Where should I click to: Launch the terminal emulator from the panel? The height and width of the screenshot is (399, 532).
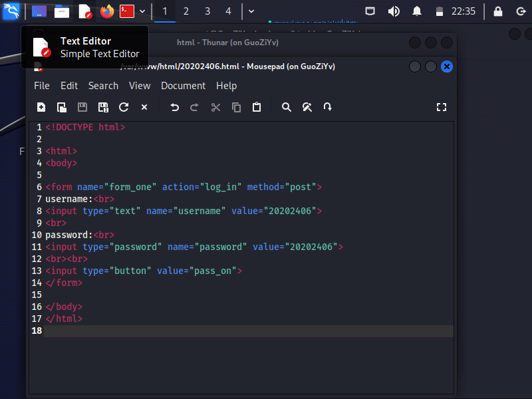[x=127, y=11]
